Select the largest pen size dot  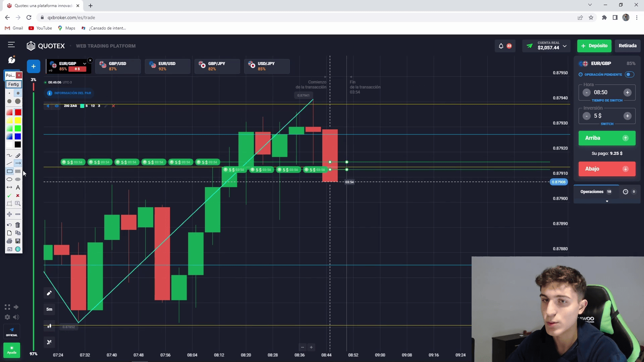[x=18, y=101]
